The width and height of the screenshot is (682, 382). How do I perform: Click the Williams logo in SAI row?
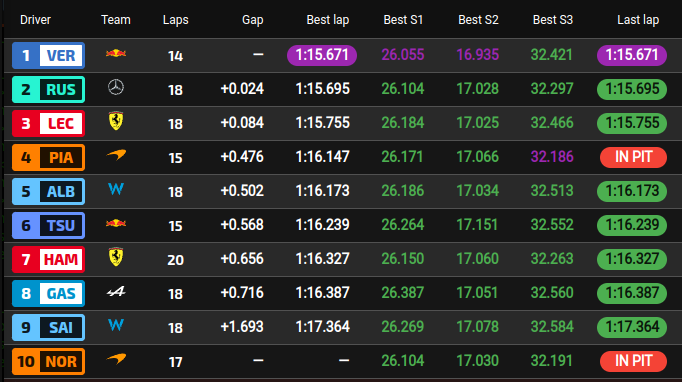116,325
